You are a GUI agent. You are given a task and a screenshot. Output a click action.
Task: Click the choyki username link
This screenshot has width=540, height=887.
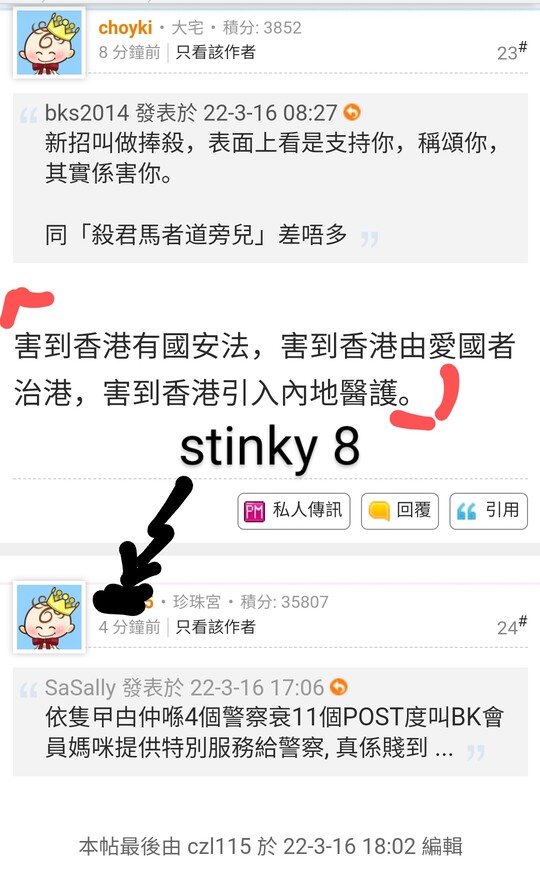[x=125, y=27]
